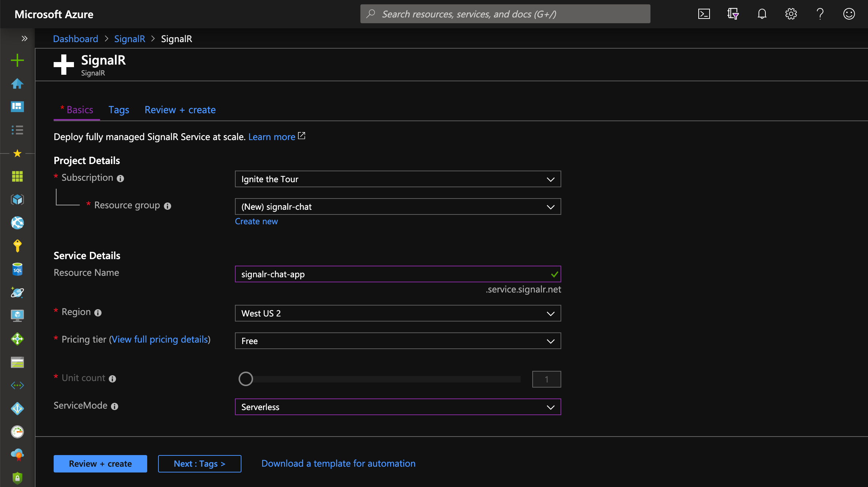Click the green plus Create a resource icon

tap(17, 60)
